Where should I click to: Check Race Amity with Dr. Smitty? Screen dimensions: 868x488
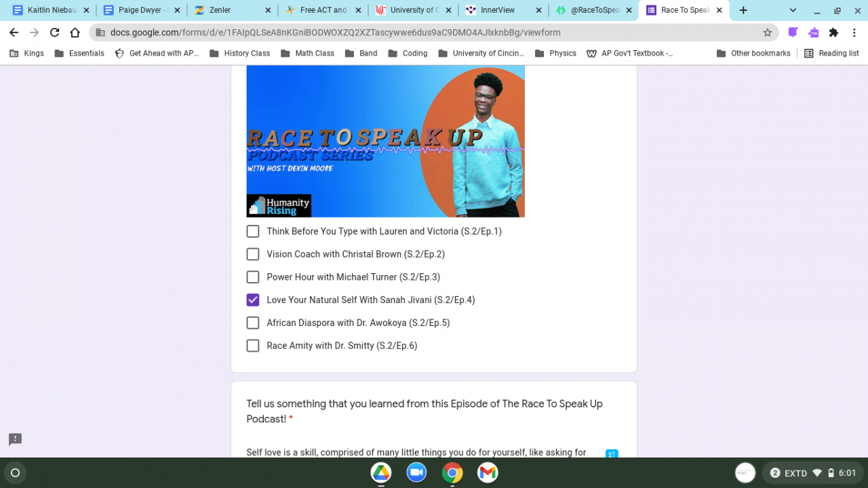[x=253, y=346]
